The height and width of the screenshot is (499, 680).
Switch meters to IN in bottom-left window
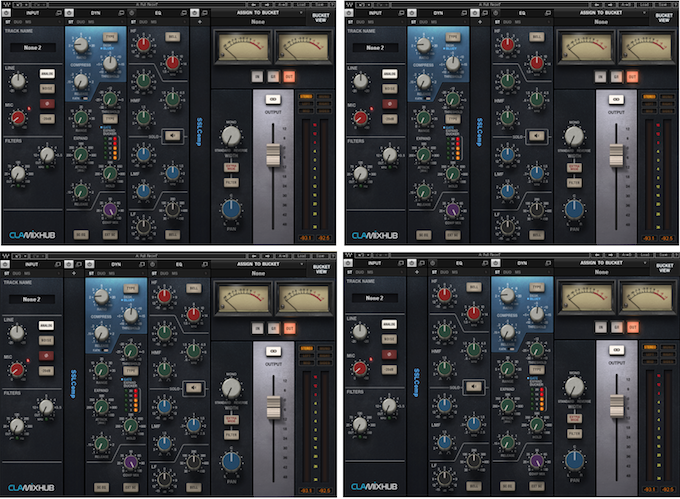click(258, 329)
